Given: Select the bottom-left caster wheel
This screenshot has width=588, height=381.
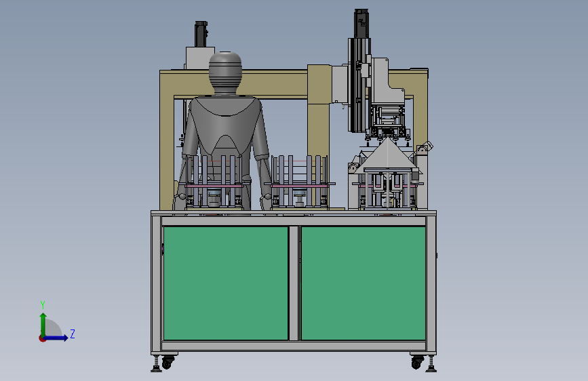Looking at the screenshot, I should 168,362.
